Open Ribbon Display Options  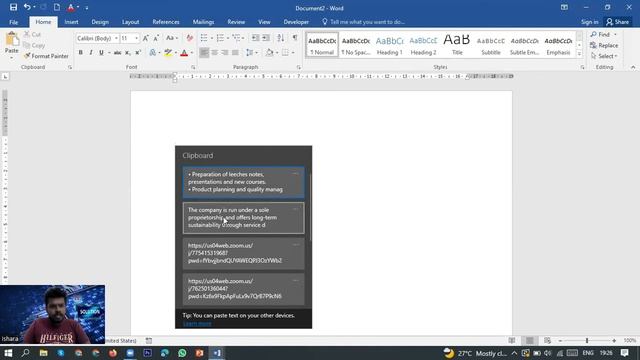coord(564,7)
